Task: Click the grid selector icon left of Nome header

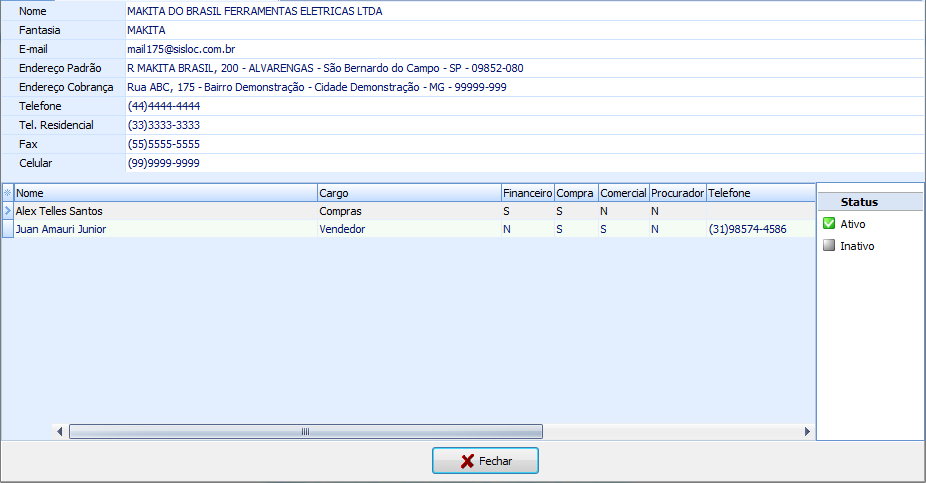Action: click(8, 193)
